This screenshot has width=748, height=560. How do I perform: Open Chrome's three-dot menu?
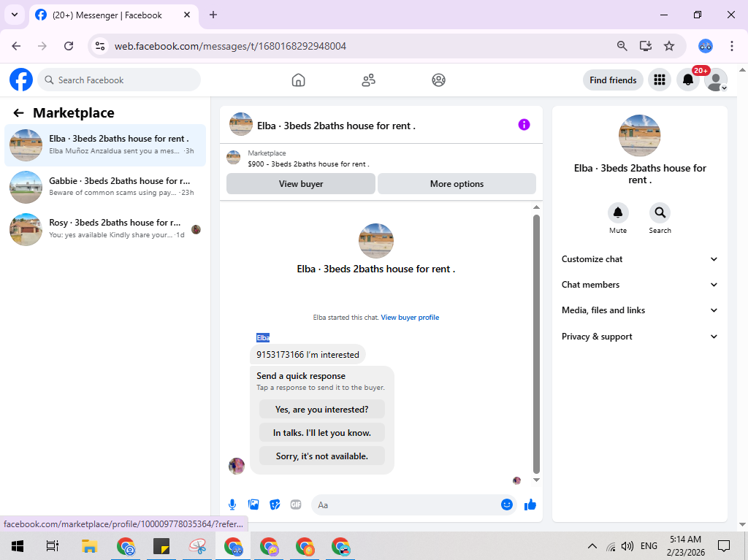click(x=731, y=46)
